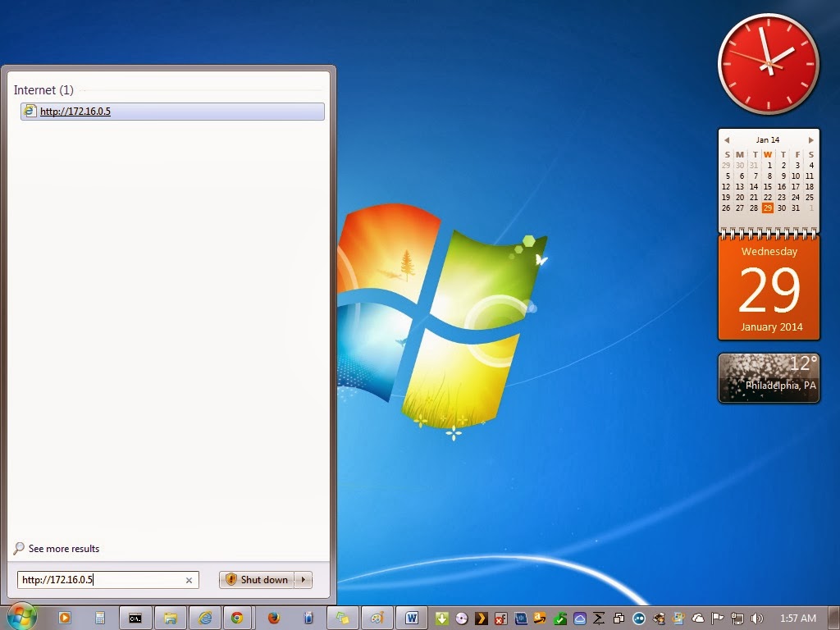The height and width of the screenshot is (630, 840).
Task: Open the white OneDrive cloud tray icon
Action: coord(698,619)
